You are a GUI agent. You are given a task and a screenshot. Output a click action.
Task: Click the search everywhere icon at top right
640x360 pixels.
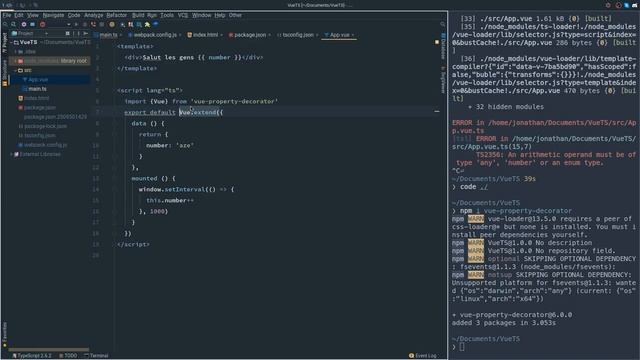point(442,24)
